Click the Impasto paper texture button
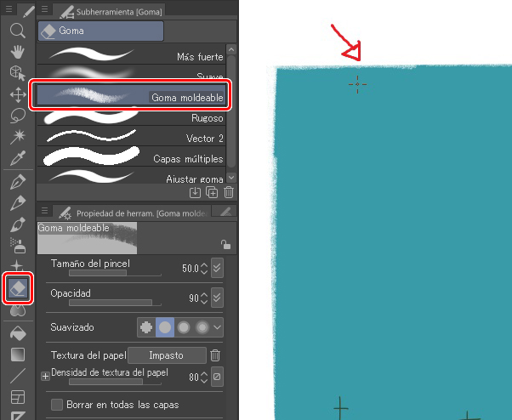 tap(167, 355)
